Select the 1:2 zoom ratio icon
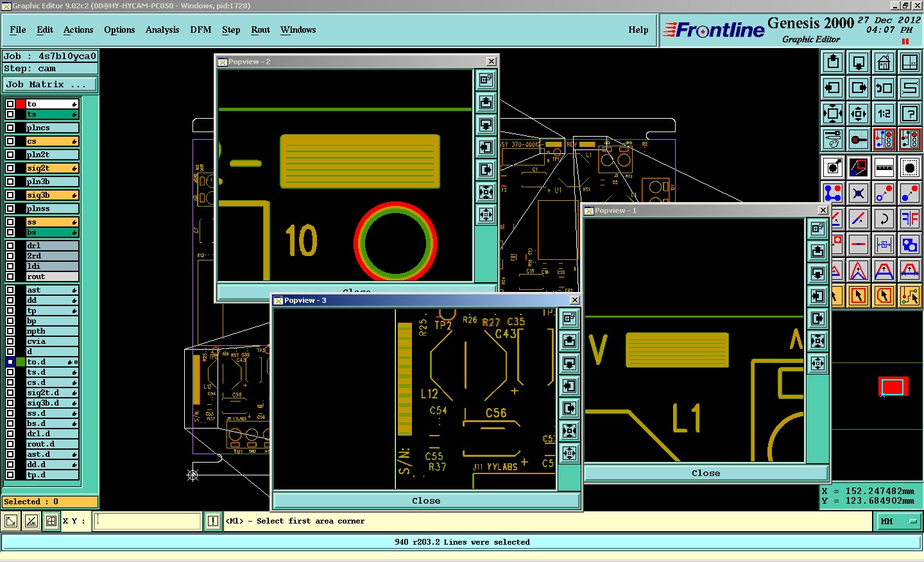Screen dimensions: 924x562 pos(884,114)
